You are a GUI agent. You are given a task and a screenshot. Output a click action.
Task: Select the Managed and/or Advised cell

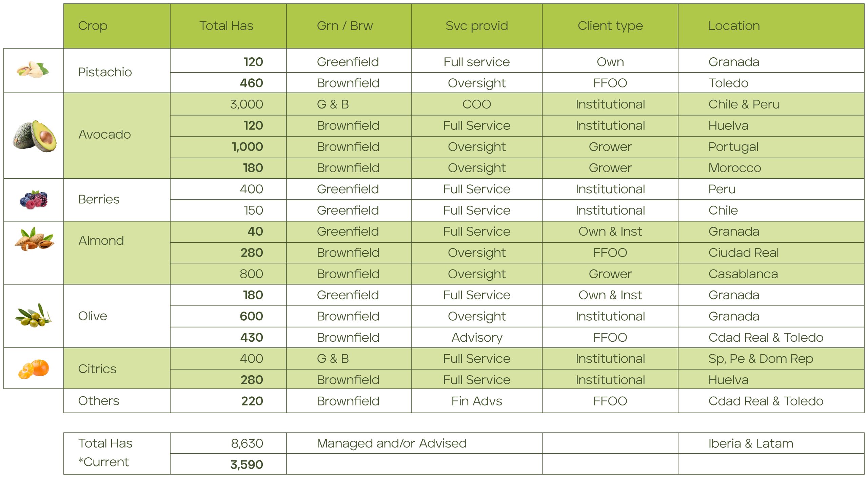click(x=391, y=443)
